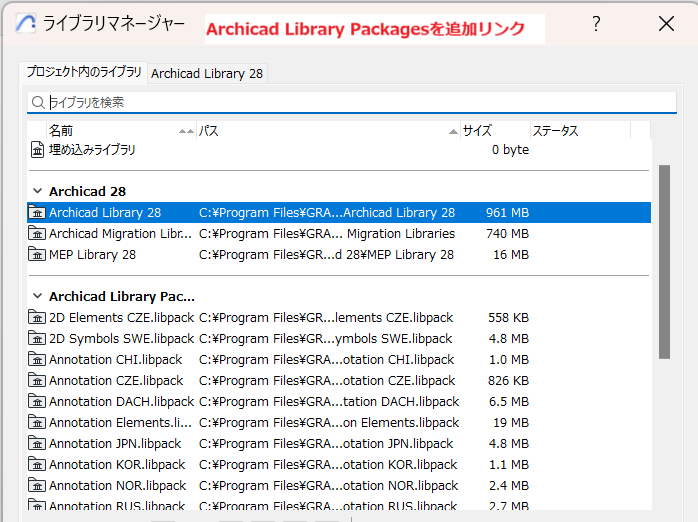The height and width of the screenshot is (522, 698).
Task: Click the Archicad Library Pac... group heading
Action: pos(122,296)
